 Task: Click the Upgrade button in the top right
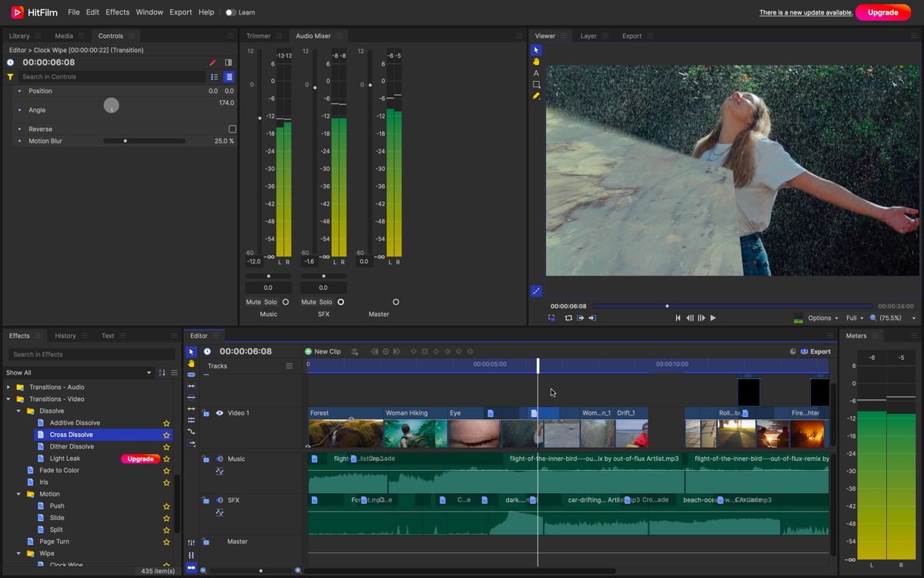(x=882, y=12)
